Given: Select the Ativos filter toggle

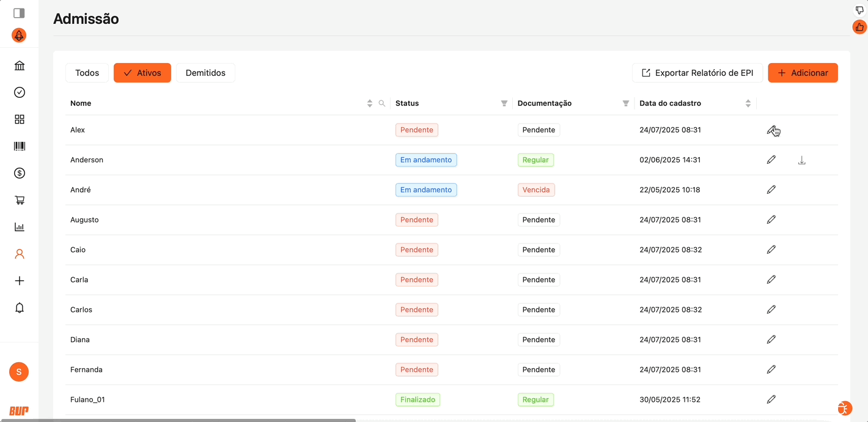Looking at the screenshot, I should [x=142, y=73].
